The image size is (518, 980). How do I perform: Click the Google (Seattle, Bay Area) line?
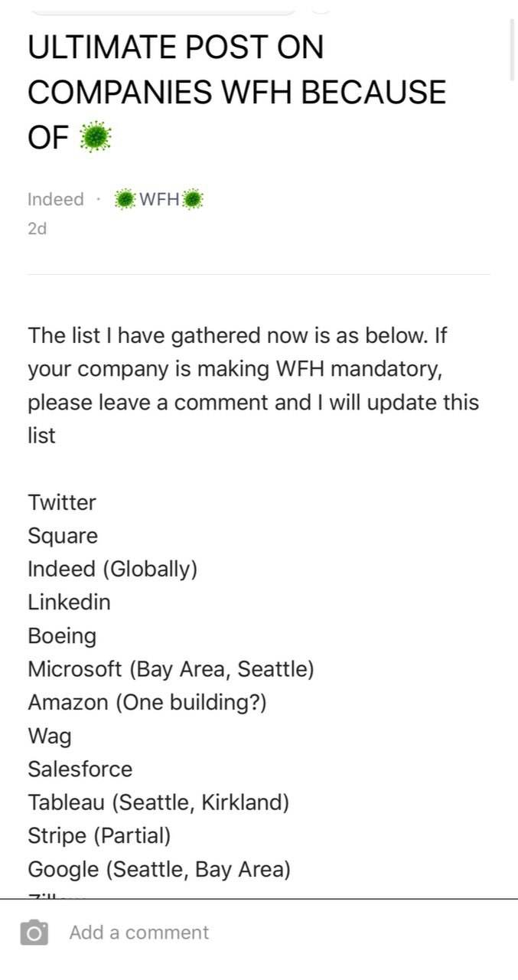159,869
